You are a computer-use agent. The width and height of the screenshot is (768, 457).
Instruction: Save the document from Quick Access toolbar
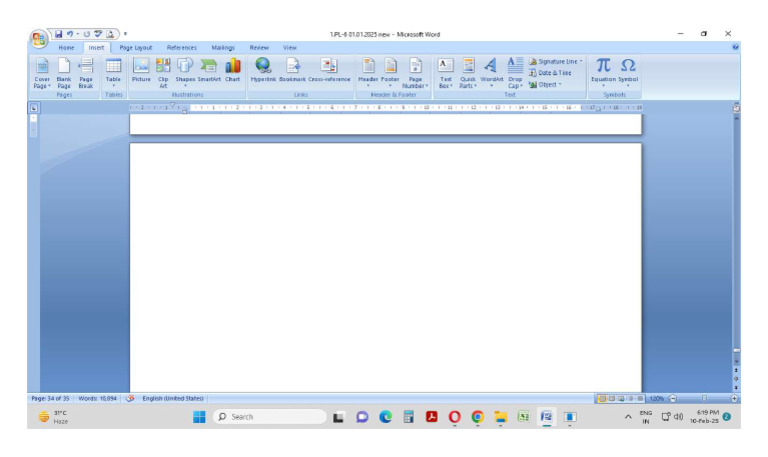coord(58,34)
